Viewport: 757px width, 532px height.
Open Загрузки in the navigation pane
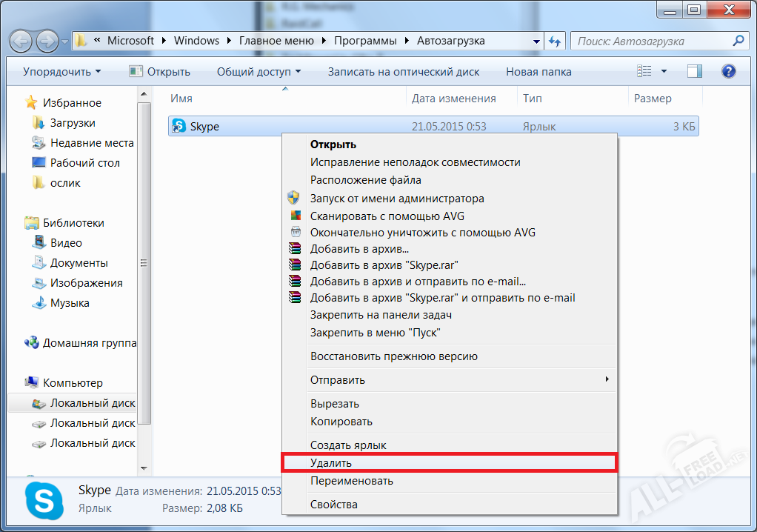click(73, 123)
